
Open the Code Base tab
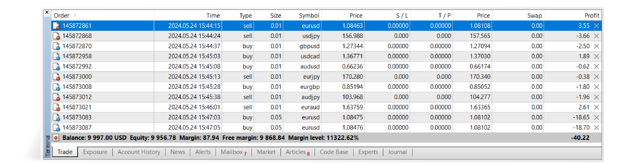point(334,152)
